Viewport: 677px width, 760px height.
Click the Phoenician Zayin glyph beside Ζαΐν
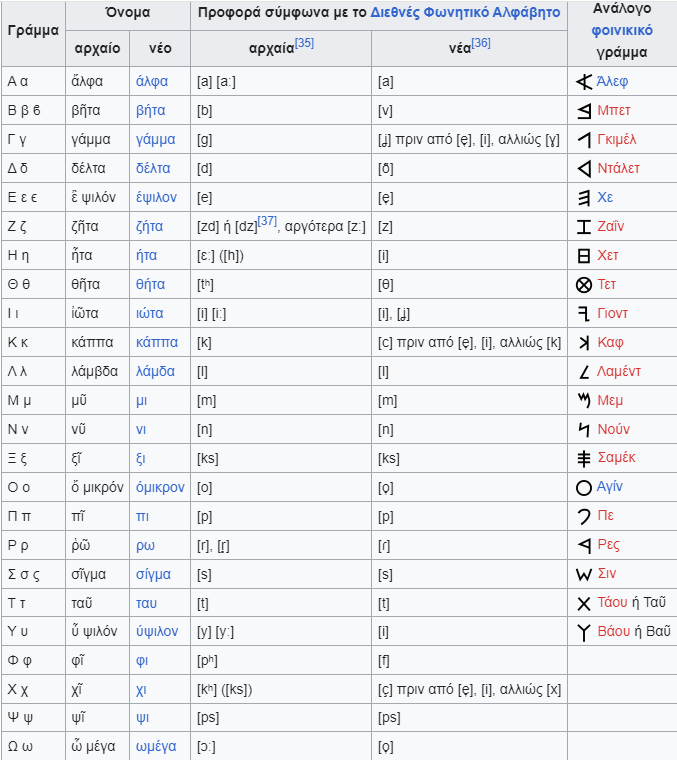584,226
